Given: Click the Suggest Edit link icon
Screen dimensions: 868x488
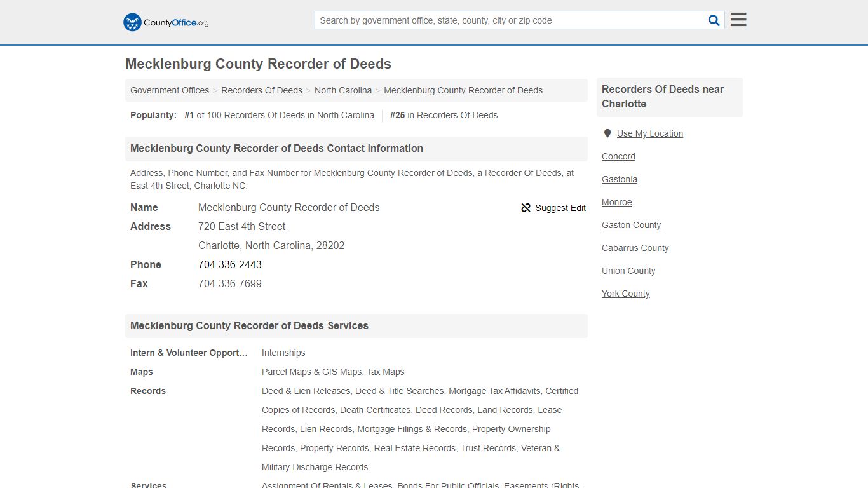Looking at the screenshot, I should [x=526, y=208].
